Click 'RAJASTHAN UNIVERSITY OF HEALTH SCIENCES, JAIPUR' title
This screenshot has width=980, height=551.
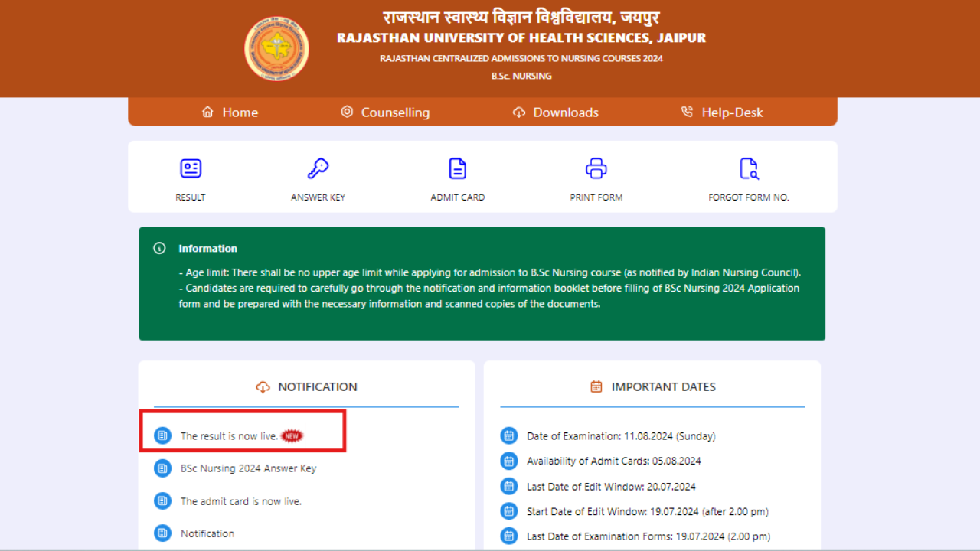521,37
